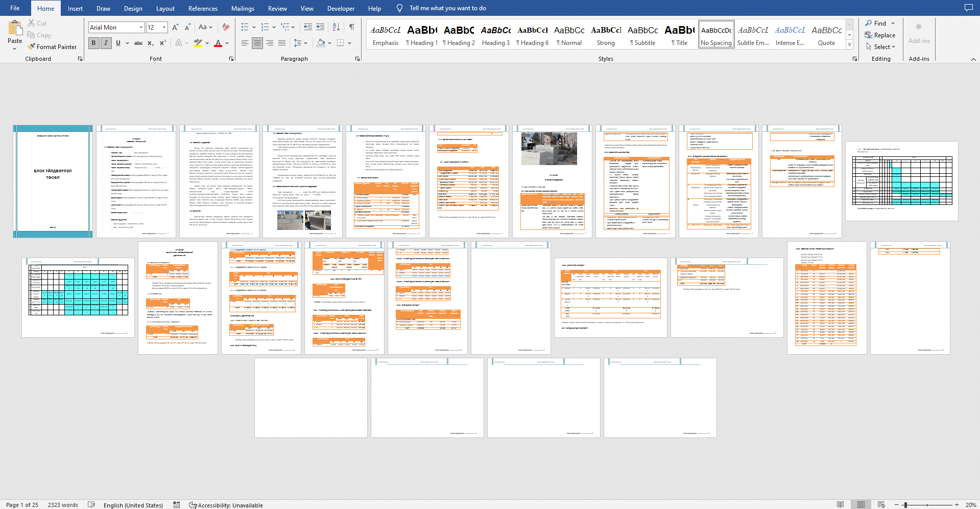Zoom in with plus button
Viewport: 980px width, 509px height.
pyautogui.click(x=957, y=505)
